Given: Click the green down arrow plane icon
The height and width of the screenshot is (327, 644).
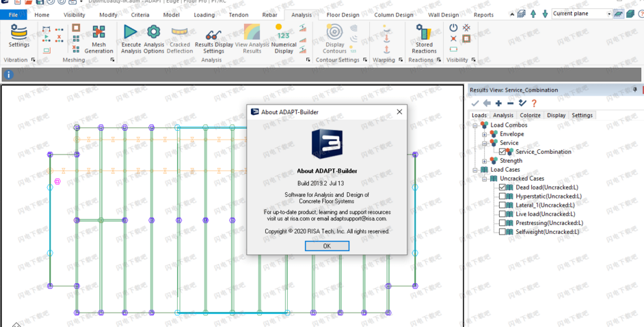Looking at the screenshot, I should 545,14.
